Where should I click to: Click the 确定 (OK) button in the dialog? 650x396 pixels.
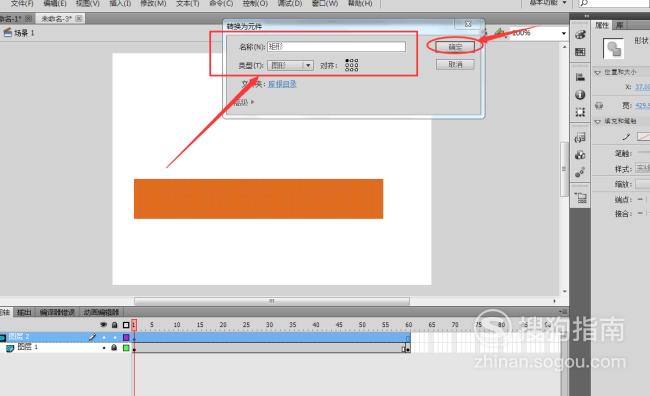click(455, 47)
